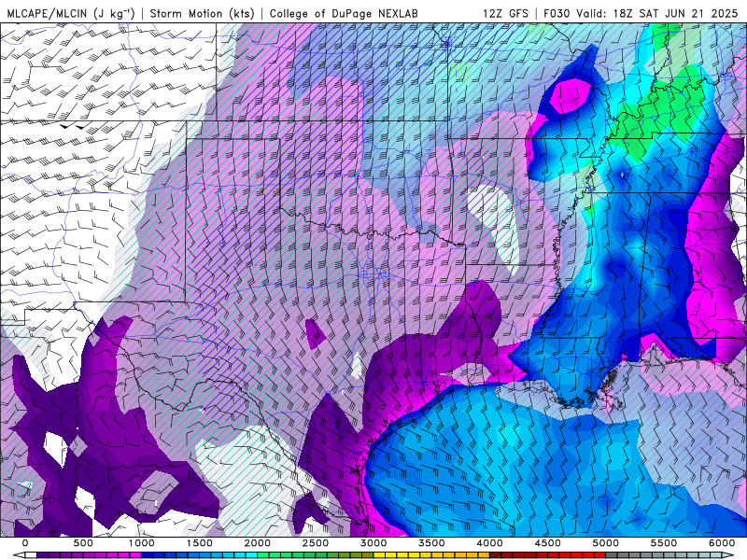This screenshot has width=747, height=560.
Task: Click the 4500 label on the color scale
Action: click(548, 543)
